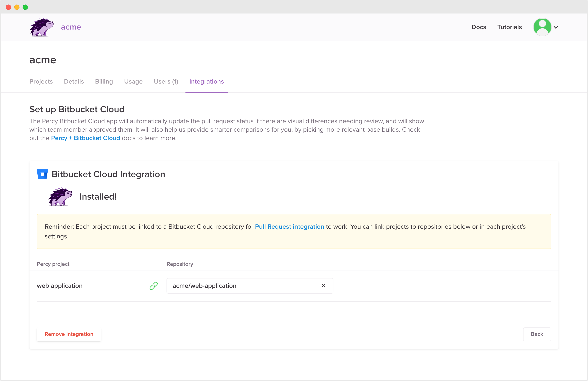Image resolution: width=588 pixels, height=381 pixels.
Task: Click the Percy hedgehog logo in header
Action: click(42, 27)
